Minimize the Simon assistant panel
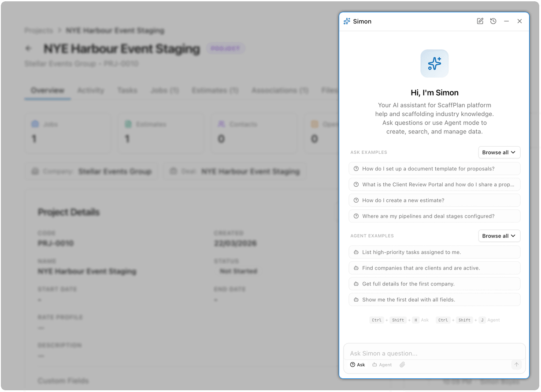The width and height of the screenshot is (541, 392). [506, 21]
